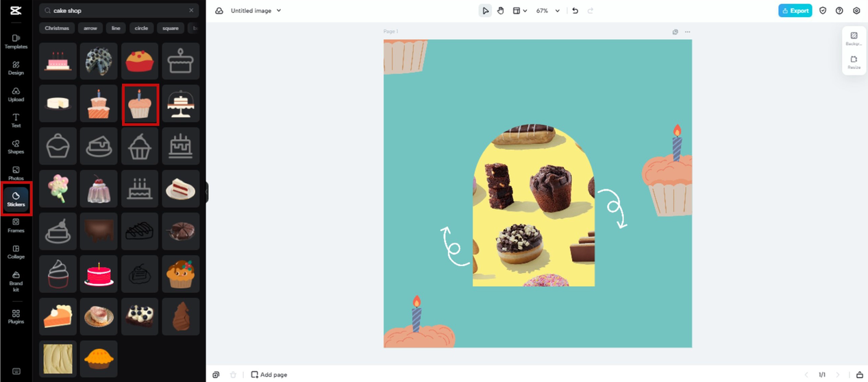Open the Photos panel
868x382 pixels.
click(16, 173)
